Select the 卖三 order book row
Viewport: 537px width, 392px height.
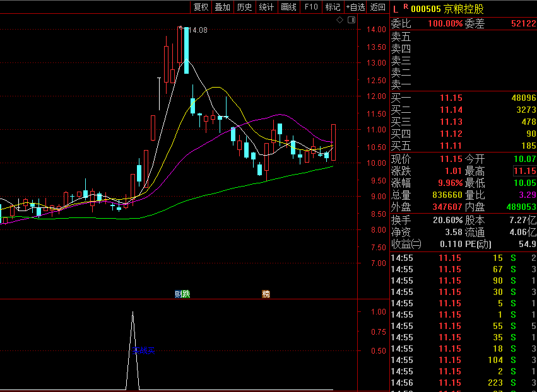463,61
